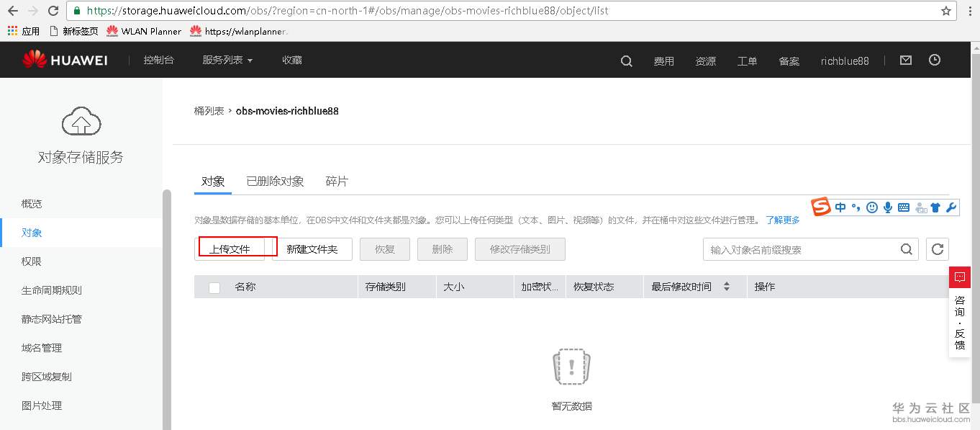Image resolution: width=980 pixels, height=430 pixels.
Task: Open messages via the envelope icon
Action: (906, 61)
